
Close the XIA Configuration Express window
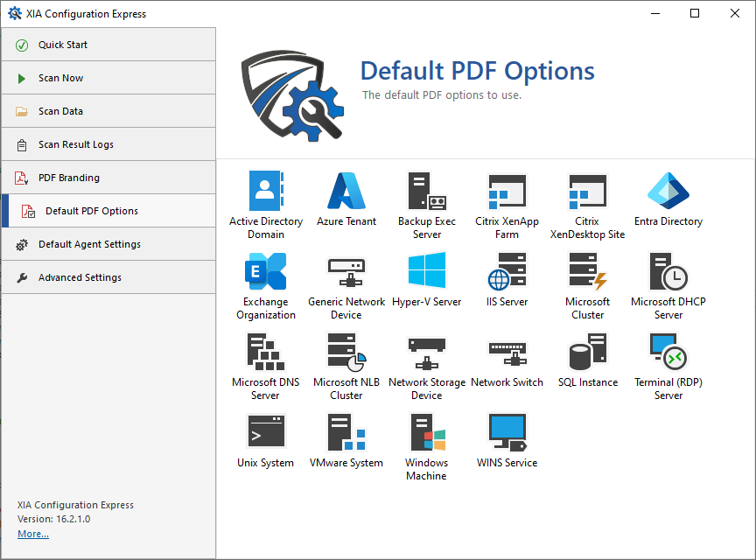735,13
